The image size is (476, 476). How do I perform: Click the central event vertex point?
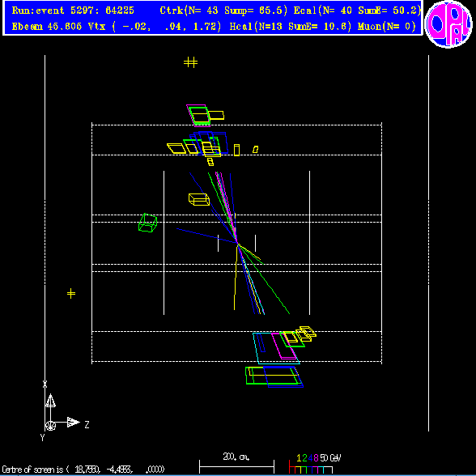pyautogui.click(x=238, y=243)
